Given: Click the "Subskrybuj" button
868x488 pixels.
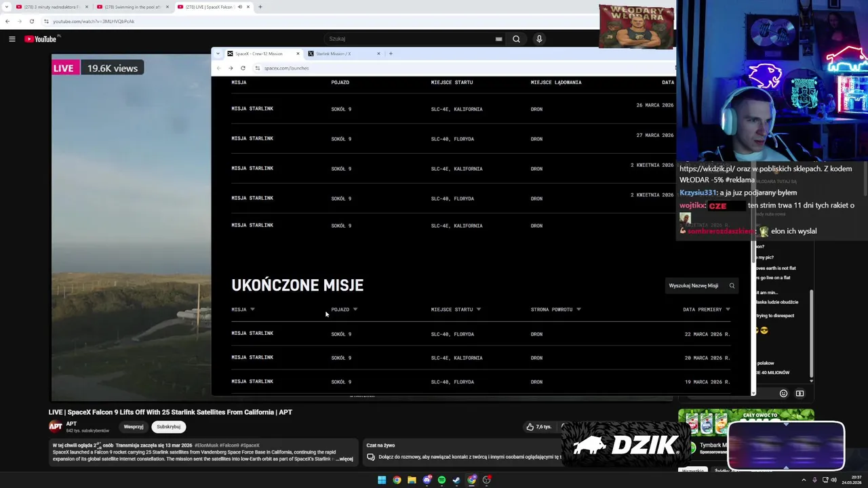Looking at the screenshot, I should (168, 426).
